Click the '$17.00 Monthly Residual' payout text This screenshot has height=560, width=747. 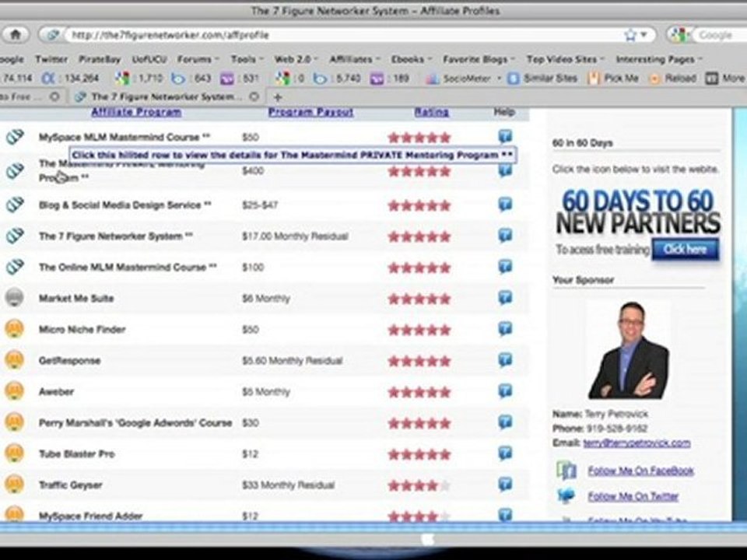click(x=295, y=236)
